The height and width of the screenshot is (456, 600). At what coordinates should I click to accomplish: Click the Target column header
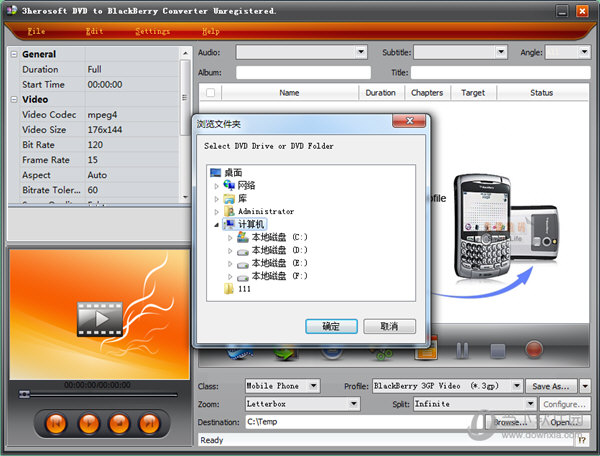pyautogui.click(x=473, y=93)
